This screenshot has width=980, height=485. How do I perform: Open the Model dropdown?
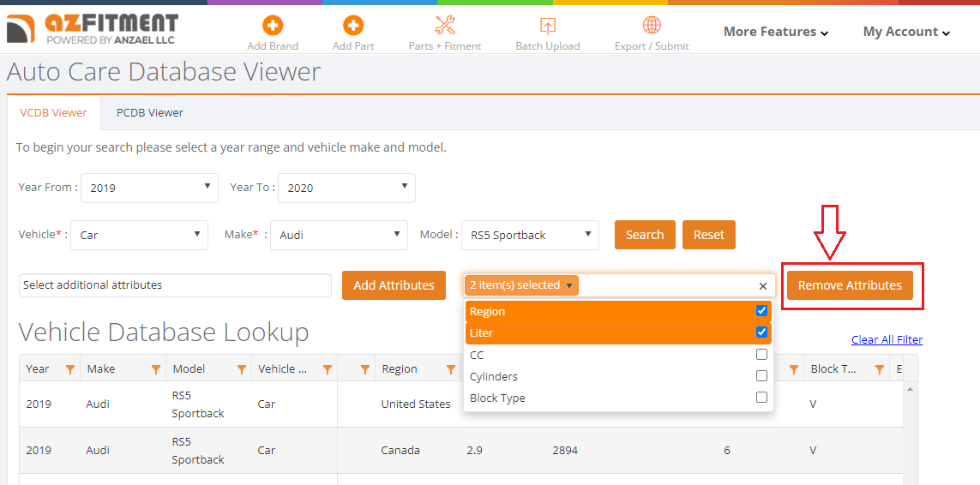(x=530, y=235)
